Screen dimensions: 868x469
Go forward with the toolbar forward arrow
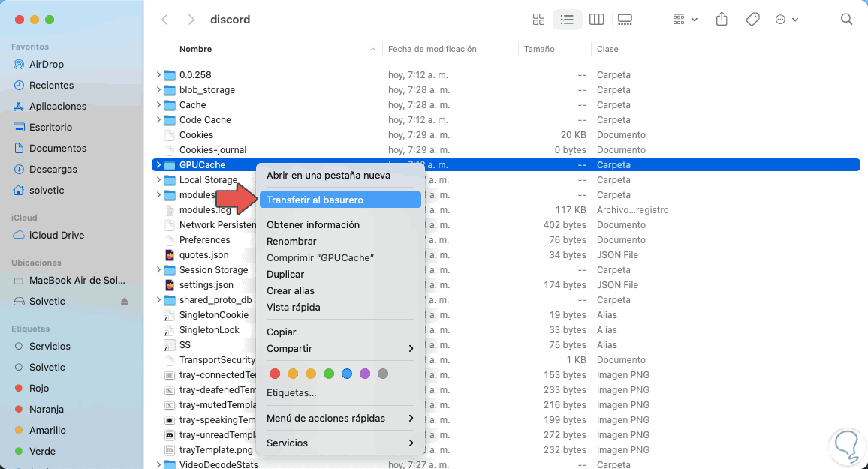(x=191, y=20)
